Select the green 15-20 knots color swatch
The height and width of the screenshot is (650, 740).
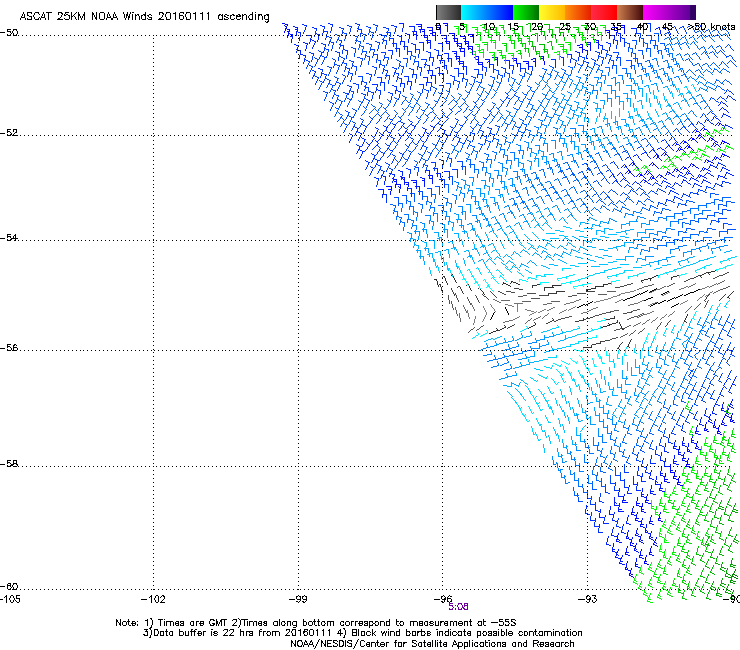(x=526, y=12)
